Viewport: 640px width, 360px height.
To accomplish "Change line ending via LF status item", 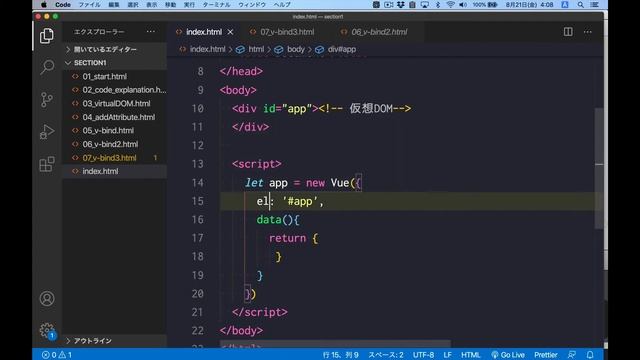I will tap(447, 355).
